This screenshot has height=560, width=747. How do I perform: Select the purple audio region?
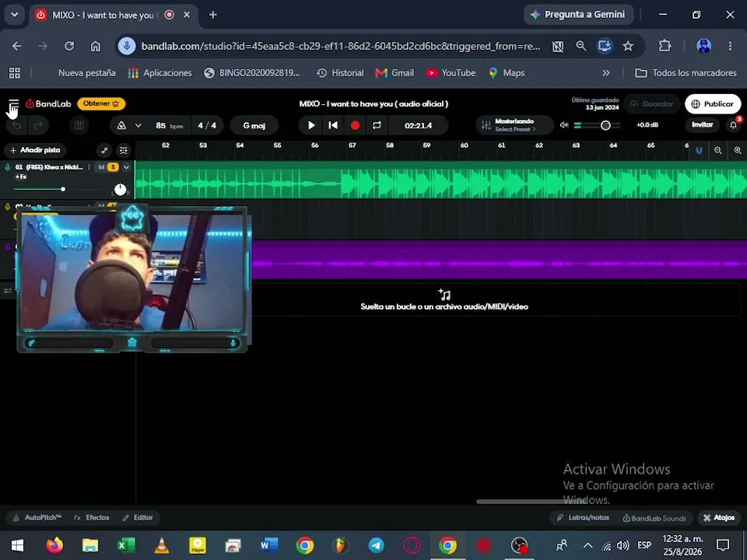pyautogui.click(x=500, y=260)
